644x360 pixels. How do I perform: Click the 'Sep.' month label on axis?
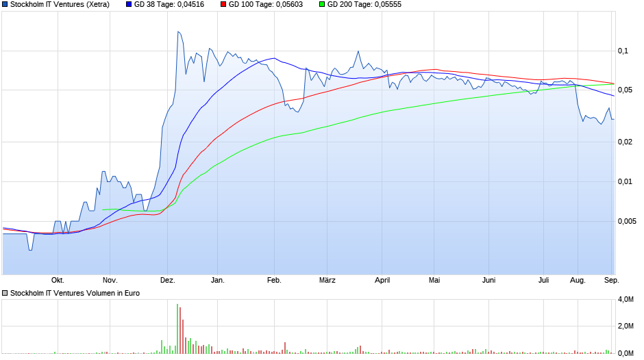coord(612,280)
